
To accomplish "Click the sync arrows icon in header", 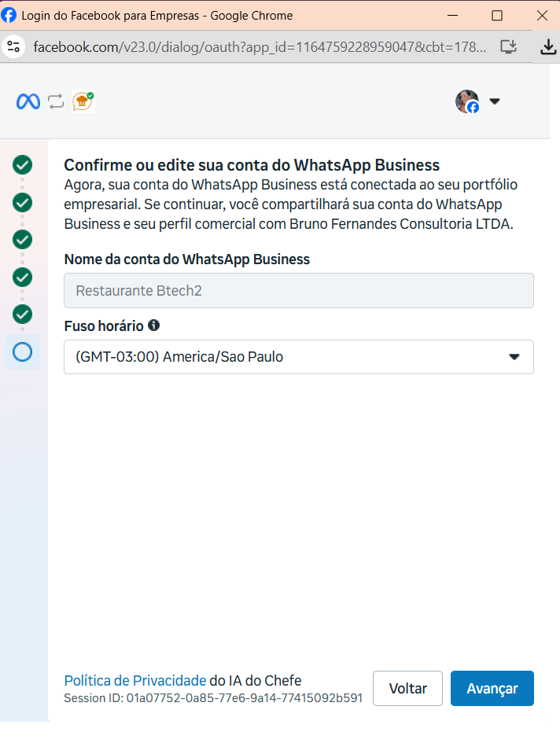I will (x=56, y=101).
